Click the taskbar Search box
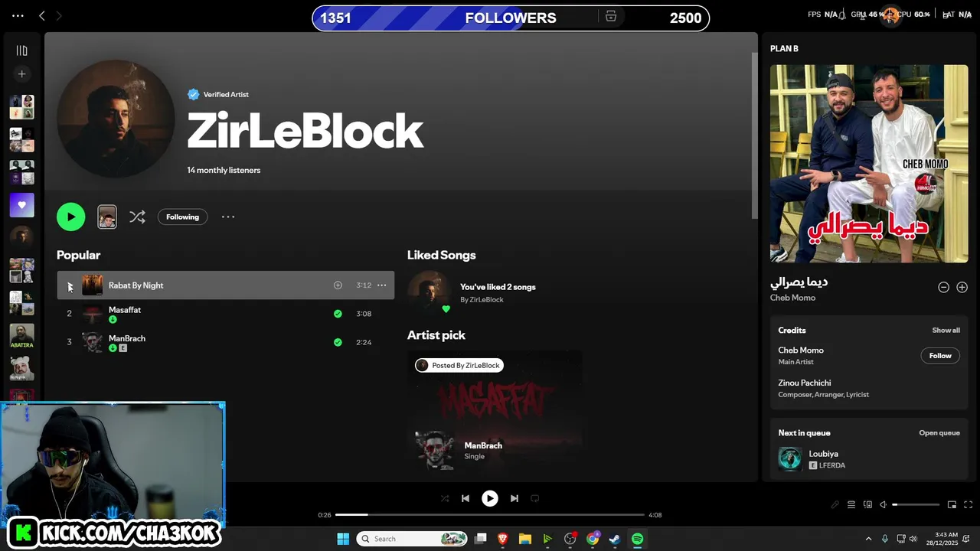 click(x=412, y=539)
